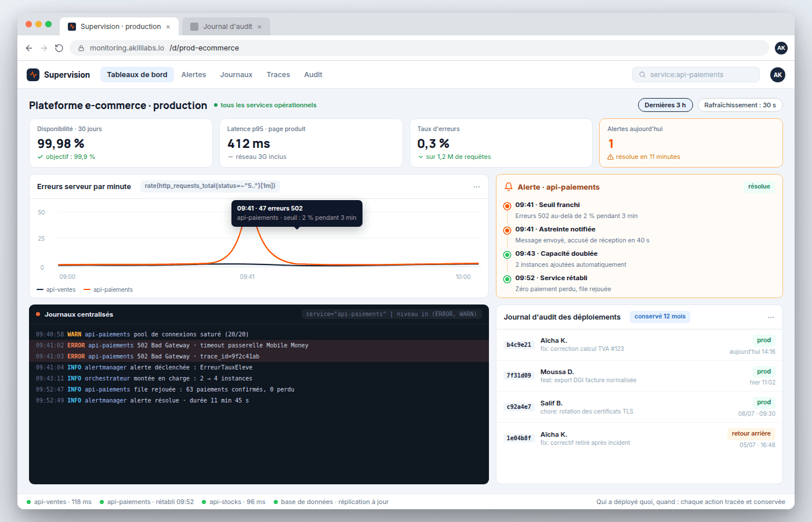Click the alert bell icon for api-paiements
Screen dimensions: 812x522
pyautogui.click(x=509, y=187)
